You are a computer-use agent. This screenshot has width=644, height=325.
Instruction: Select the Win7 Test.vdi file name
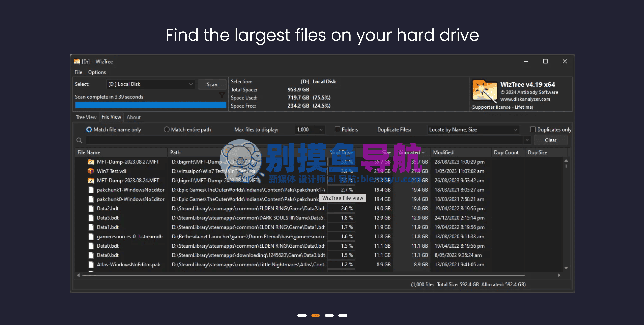tap(112, 171)
